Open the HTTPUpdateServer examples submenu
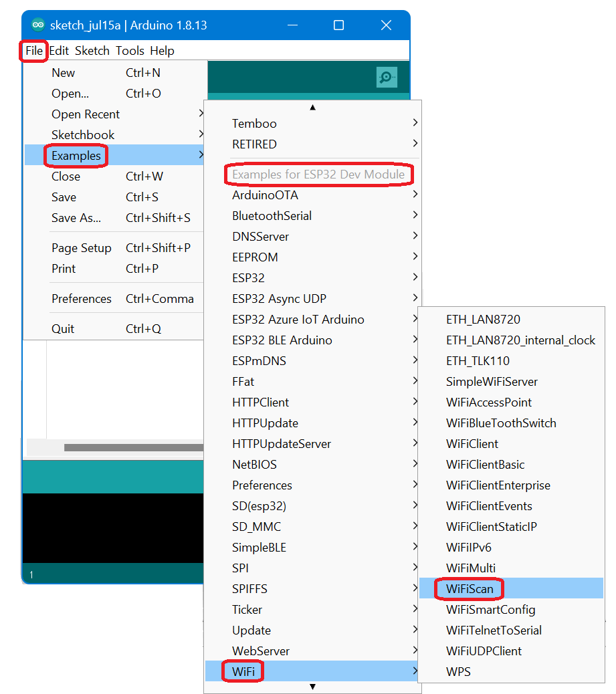Screen dimensions: 616x694 pos(312,444)
